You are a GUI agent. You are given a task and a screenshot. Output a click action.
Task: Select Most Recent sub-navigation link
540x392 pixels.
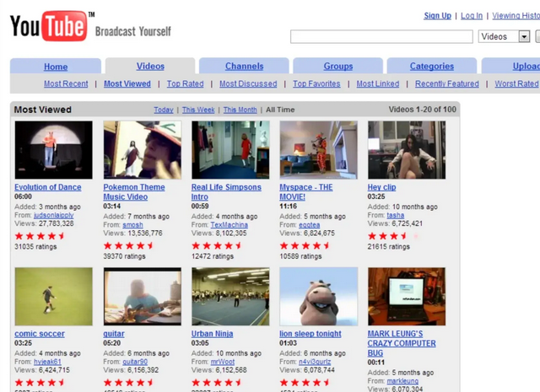[x=66, y=83]
